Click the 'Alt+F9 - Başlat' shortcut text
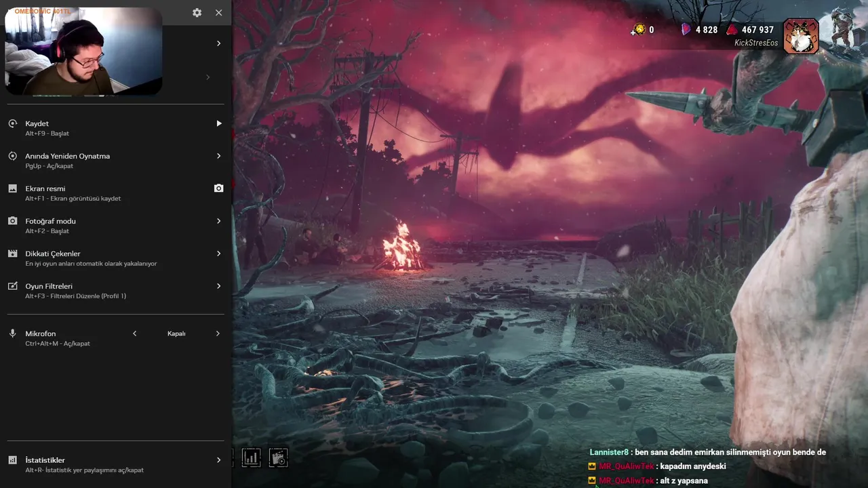The width and height of the screenshot is (868, 488). click(x=47, y=134)
